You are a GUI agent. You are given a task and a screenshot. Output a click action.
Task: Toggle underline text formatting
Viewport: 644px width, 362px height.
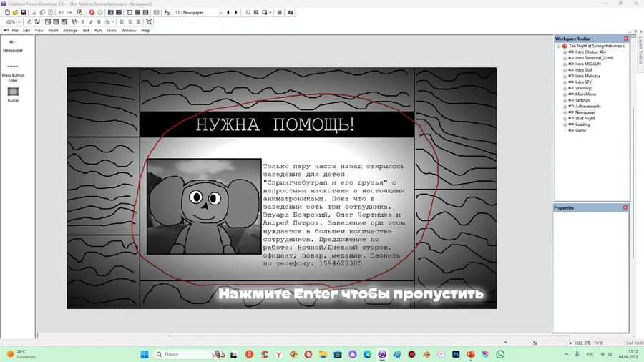coord(99,21)
